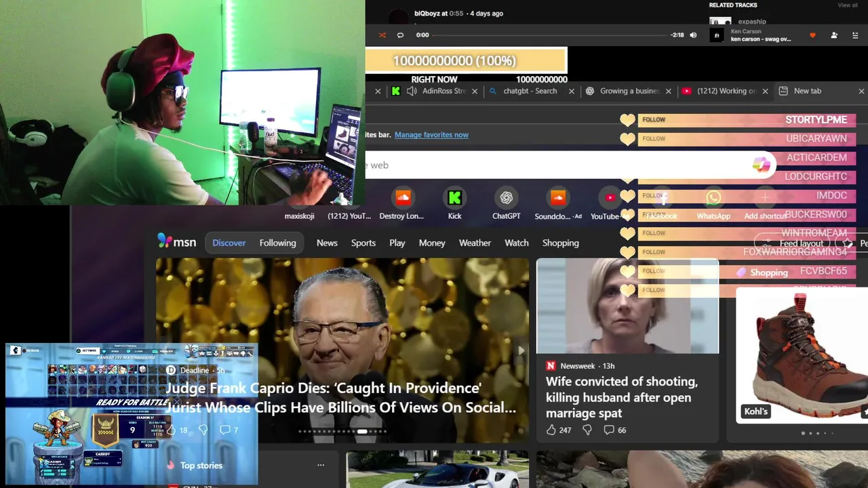The width and height of the screenshot is (868, 488).
Task: Close the Growing a business tab
Action: point(669,91)
